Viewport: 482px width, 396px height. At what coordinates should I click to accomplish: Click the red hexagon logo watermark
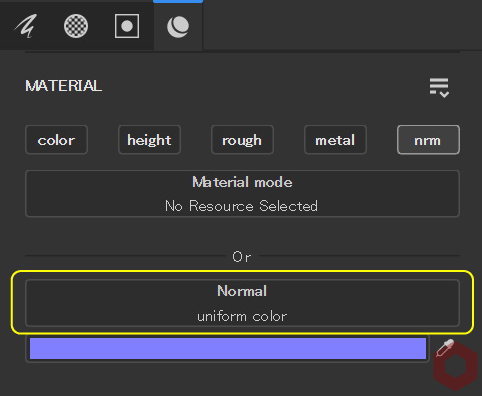(456, 366)
